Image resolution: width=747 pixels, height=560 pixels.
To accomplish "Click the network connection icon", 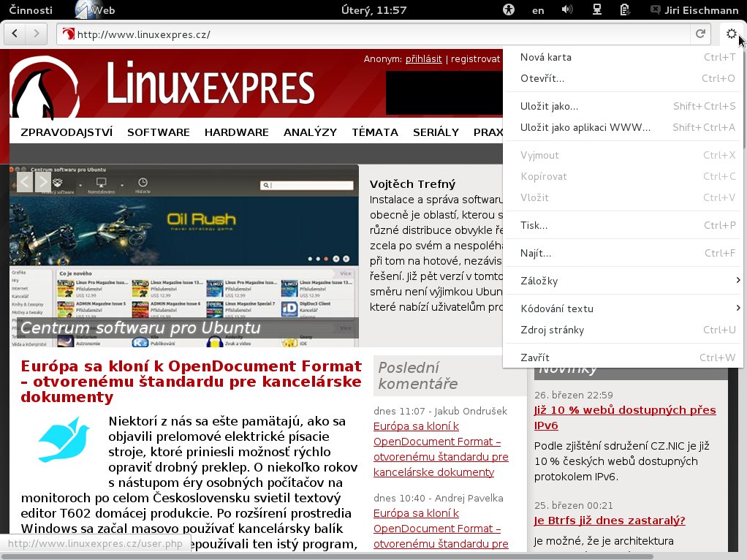I will [596, 10].
